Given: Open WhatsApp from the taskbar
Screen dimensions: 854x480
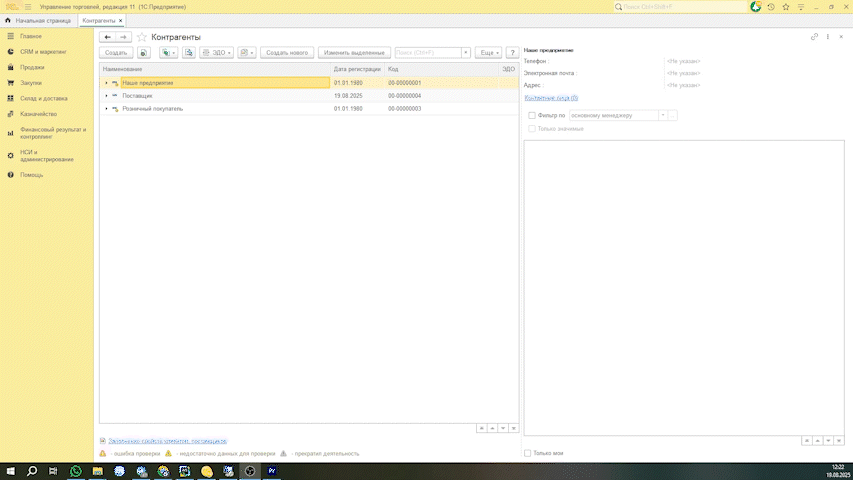Looking at the screenshot, I should [x=76, y=471].
